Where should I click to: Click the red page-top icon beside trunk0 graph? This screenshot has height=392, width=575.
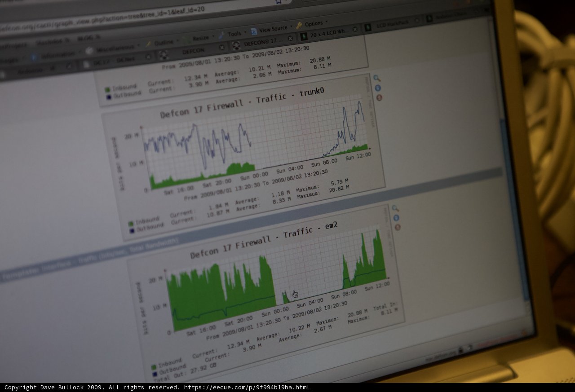tap(379, 97)
